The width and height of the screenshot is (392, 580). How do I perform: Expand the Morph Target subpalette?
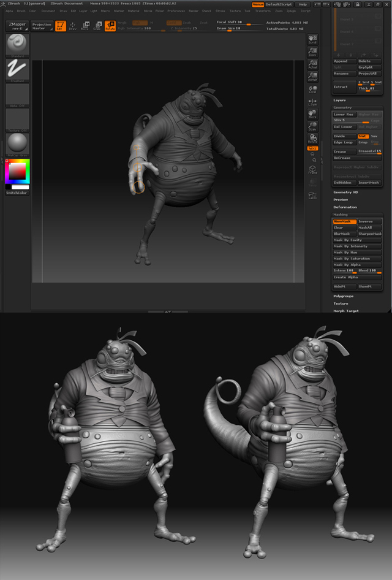pyautogui.click(x=346, y=311)
